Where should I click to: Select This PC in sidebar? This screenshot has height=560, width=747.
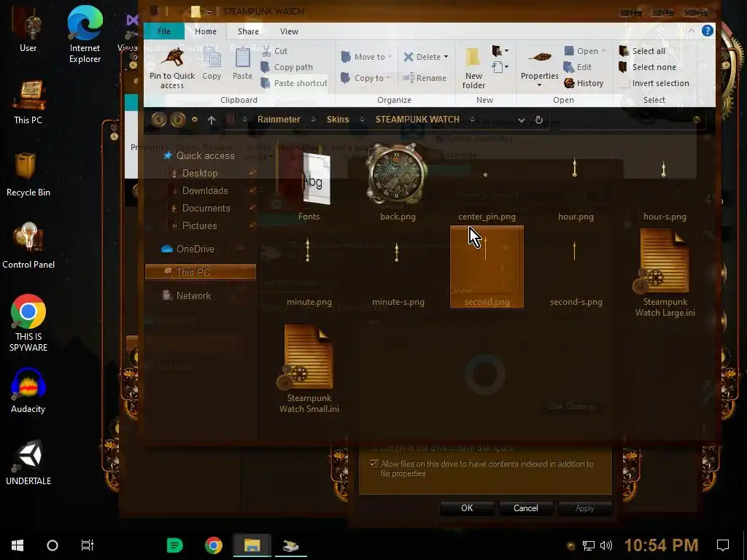click(200, 272)
